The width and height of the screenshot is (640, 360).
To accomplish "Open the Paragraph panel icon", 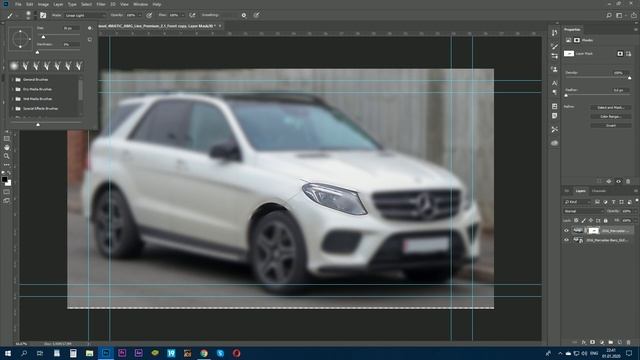I will (554, 93).
